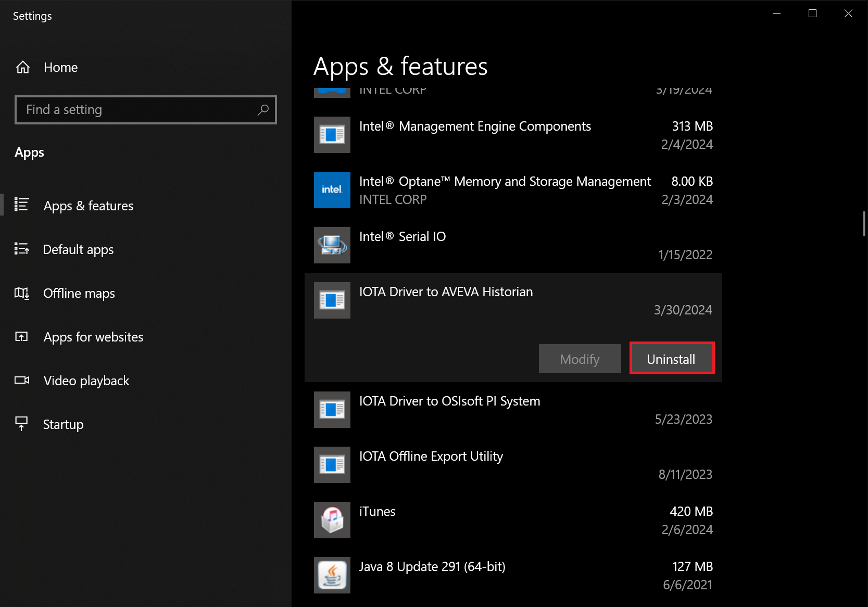
Task: Select the Offline maps map icon
Action: pos(21,293)
